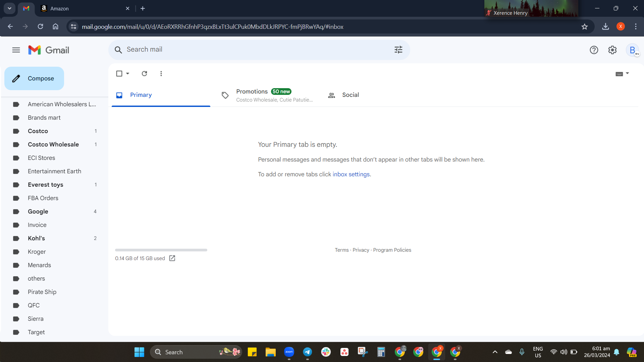Open Gmail support help icon
This screenshot has width=644, height=362.
click(594, 50)
